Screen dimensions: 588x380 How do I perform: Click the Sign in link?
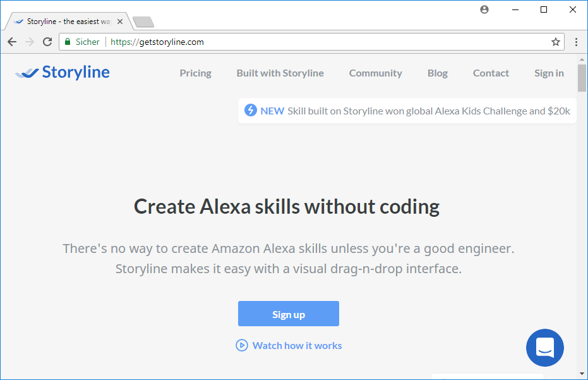pos(549,73)
